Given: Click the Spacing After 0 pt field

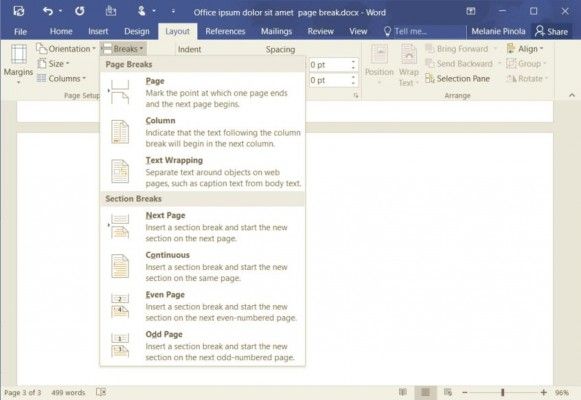Looking at the screenshot, I should pyautogui.click(x=330, y=80).
